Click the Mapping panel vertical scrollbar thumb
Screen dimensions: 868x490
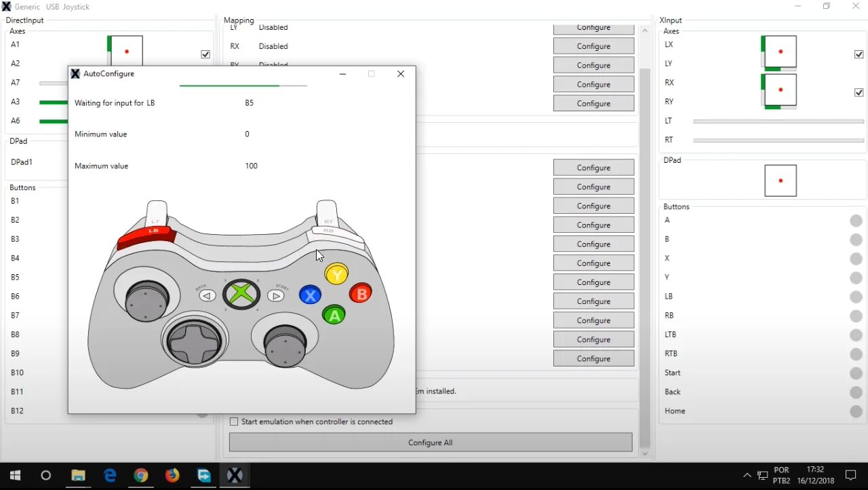[645, 258]
